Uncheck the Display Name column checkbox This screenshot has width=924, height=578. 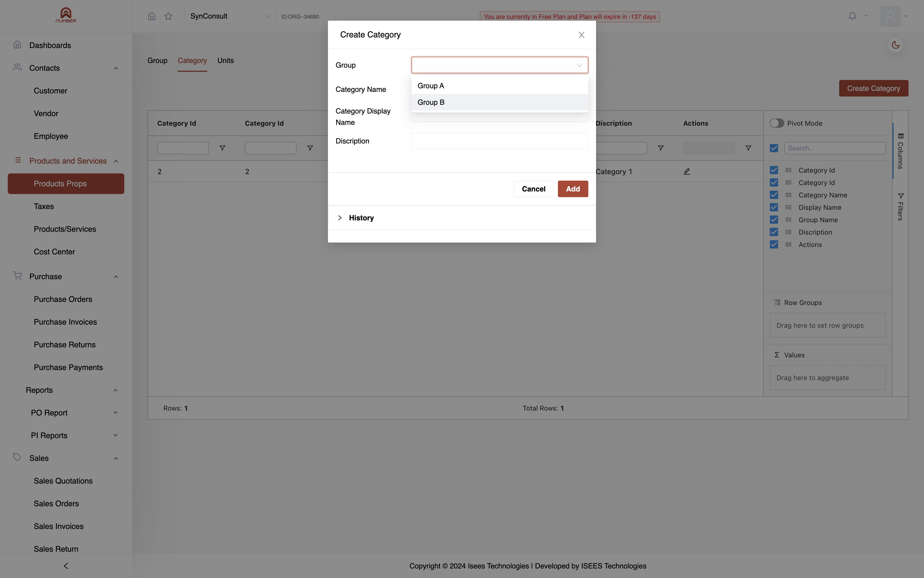(x=774, y=207)
